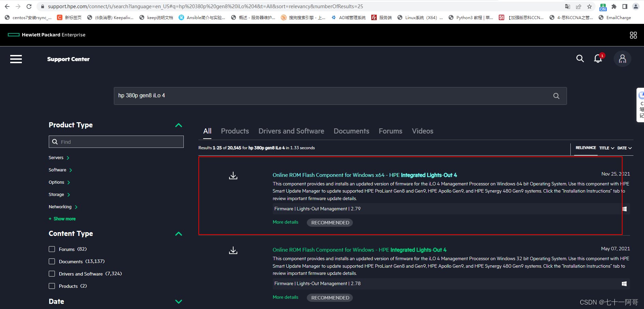This screenshot has height=309, width=644.
Task: Show more product types
Action: 62,219
